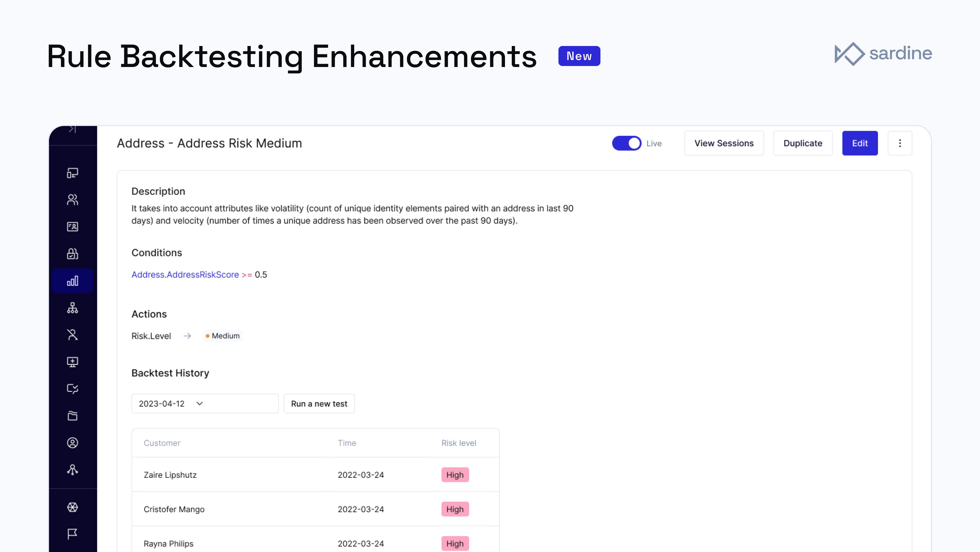This screenshot has height=552, width=980.
Task: Click Run a new test button
Action: (x=319, y=404)
